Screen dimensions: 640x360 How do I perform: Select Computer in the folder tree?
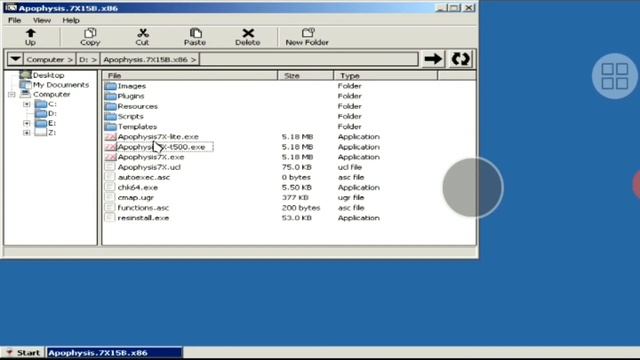point(51,94)
